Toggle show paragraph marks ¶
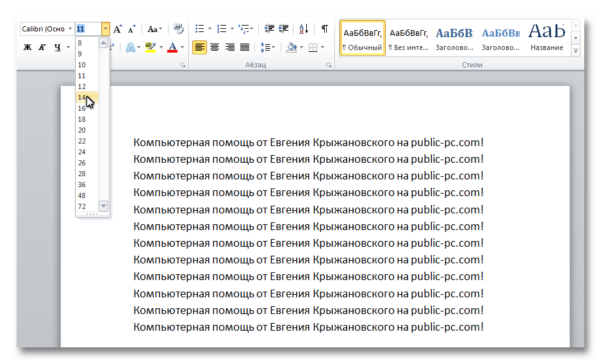The height and width of the screenshot is (364, 601). pos(325,29)
